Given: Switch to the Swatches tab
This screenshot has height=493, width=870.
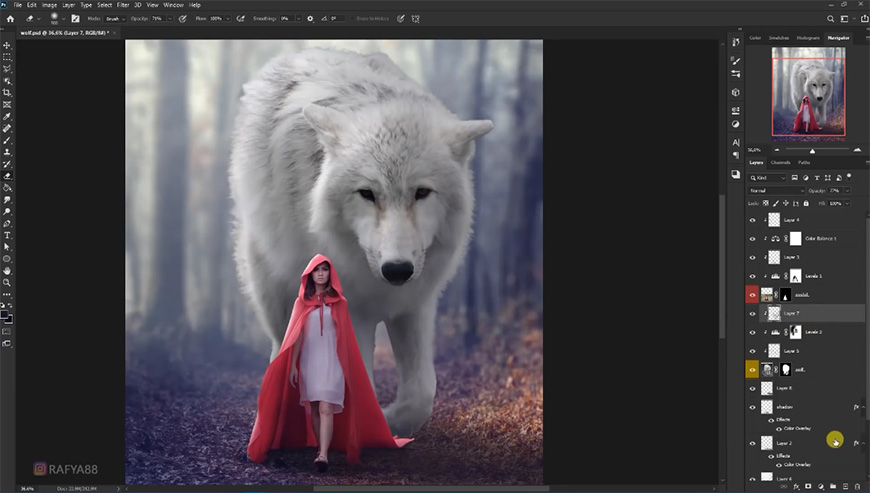Looking at the screenshot, I should point(779,38).
